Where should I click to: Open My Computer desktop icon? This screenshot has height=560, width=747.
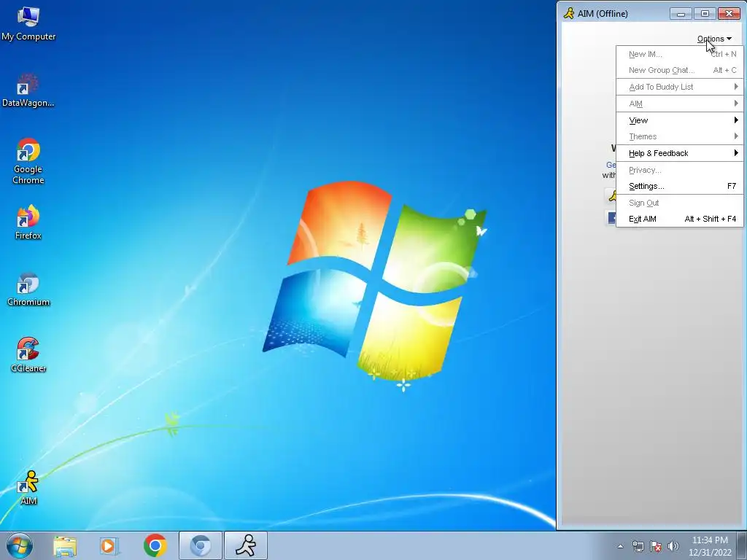28,24
